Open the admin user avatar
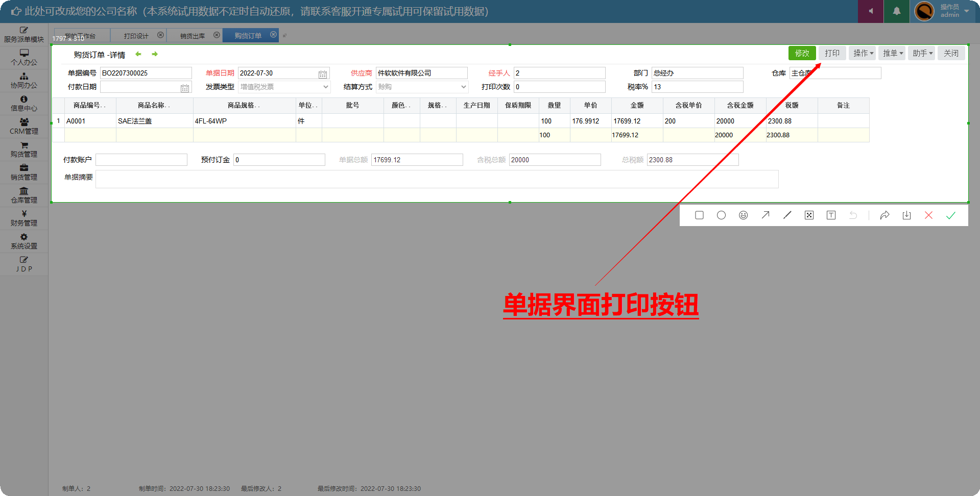The height and width of the screenshot is (496, 980). pyautogui.click(x=924, y=11)
